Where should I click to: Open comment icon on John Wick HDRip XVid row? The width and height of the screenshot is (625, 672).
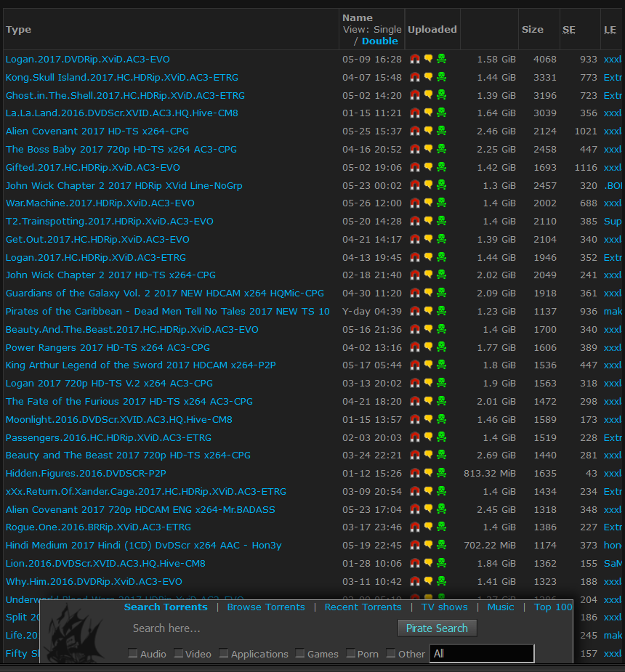coord(428,185)
